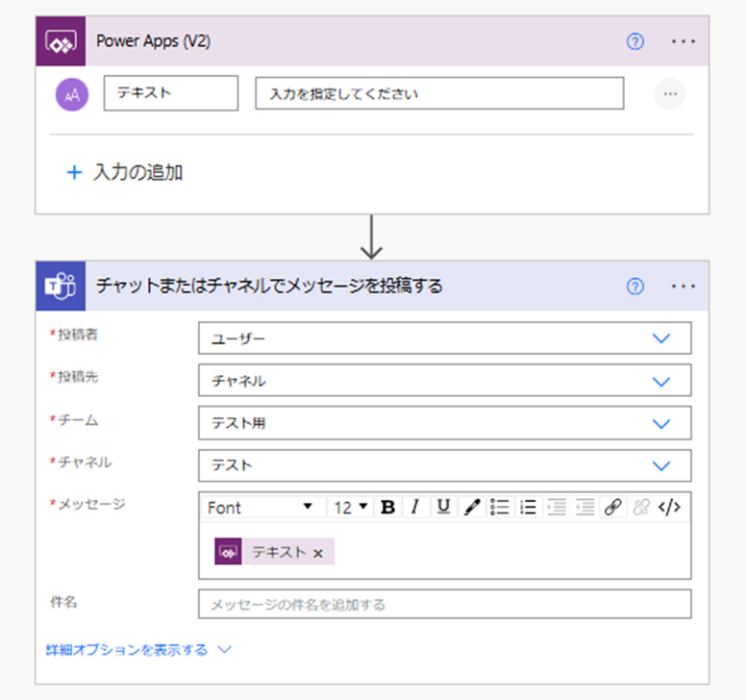Click the チーム field label
This screenshot has width=746, height=700.
(x=78, y=420)
